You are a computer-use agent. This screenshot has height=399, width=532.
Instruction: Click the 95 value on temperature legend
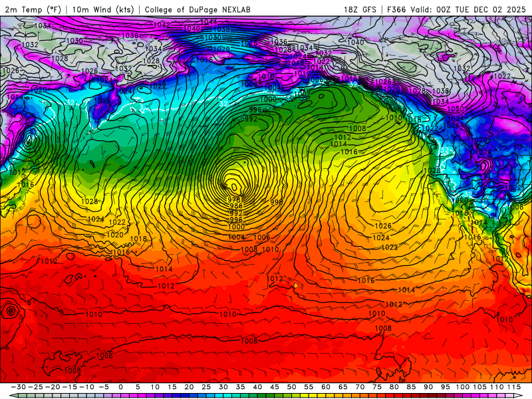(445, 387)
